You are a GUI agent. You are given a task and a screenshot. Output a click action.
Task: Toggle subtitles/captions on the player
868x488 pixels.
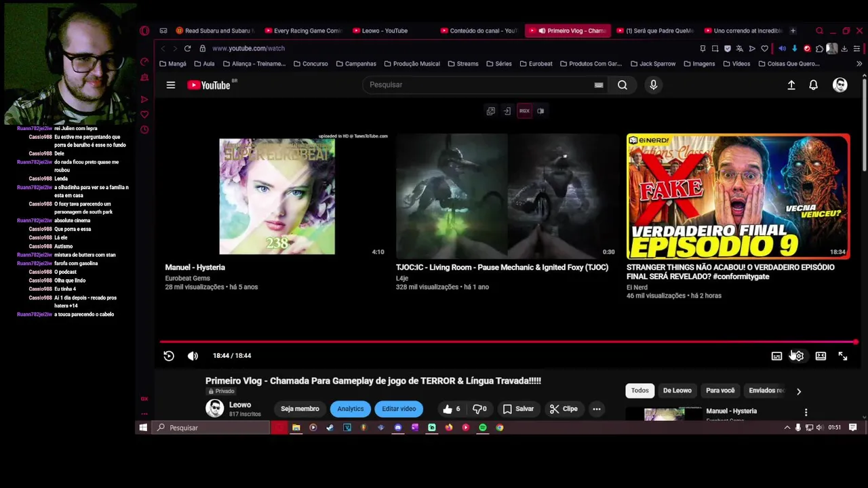click(x=776, y=356)
